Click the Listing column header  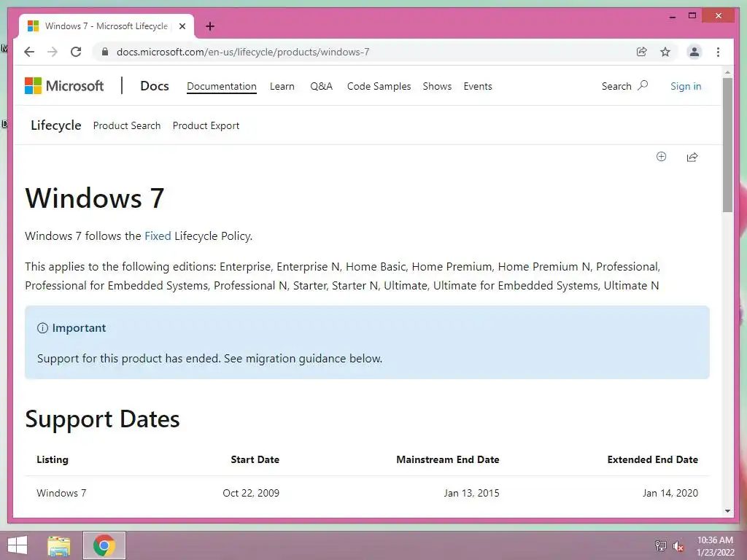pos(53,459)
